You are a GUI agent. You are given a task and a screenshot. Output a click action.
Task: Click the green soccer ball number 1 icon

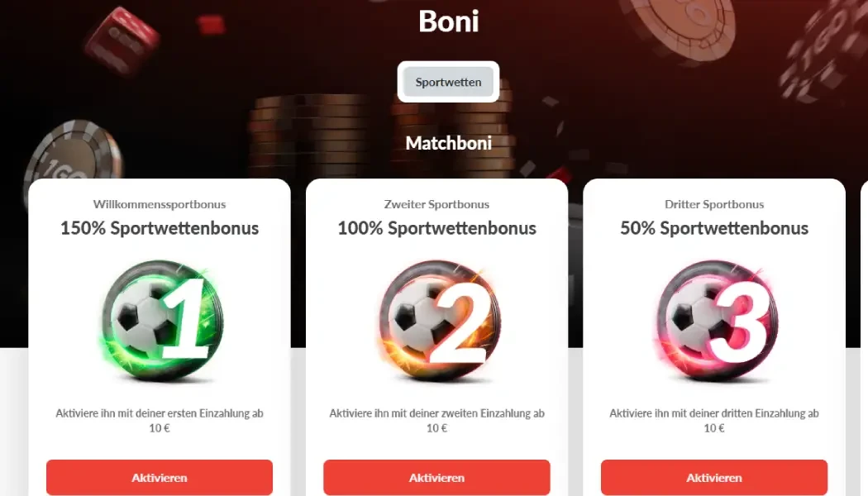point(162,321)
